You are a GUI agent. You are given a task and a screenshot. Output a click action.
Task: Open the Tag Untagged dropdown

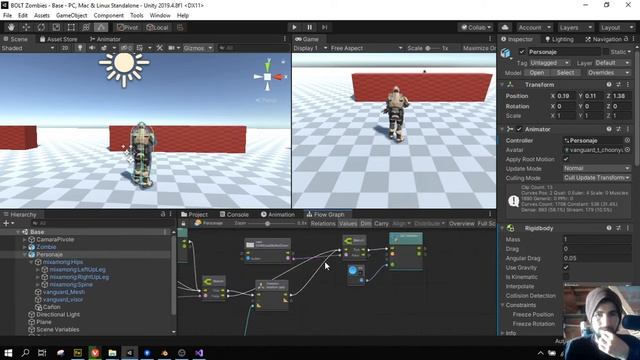(550, 63)
